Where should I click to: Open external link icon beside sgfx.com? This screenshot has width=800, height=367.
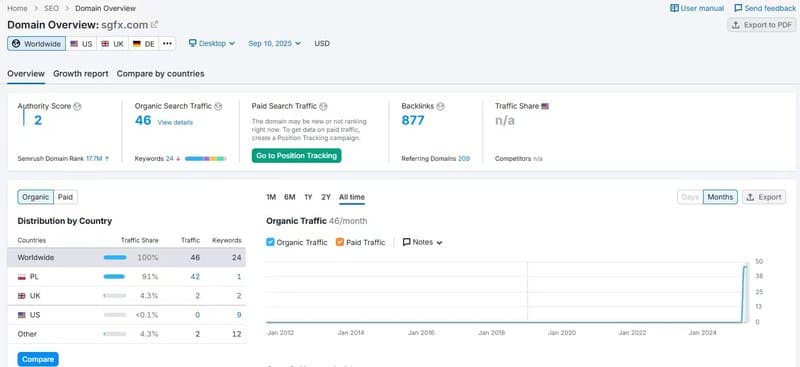154,25
